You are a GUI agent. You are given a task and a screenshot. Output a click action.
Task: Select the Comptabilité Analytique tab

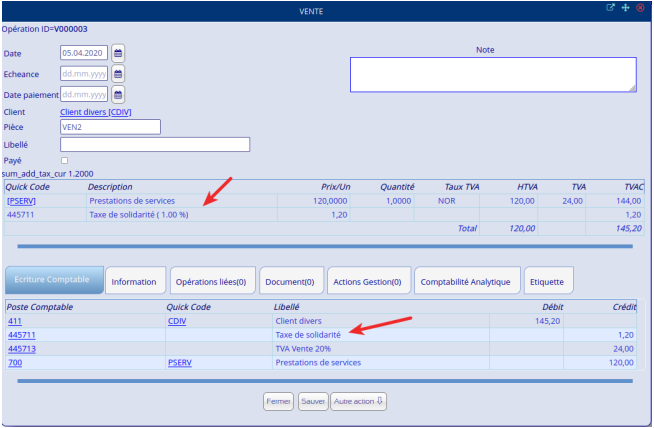466,282
